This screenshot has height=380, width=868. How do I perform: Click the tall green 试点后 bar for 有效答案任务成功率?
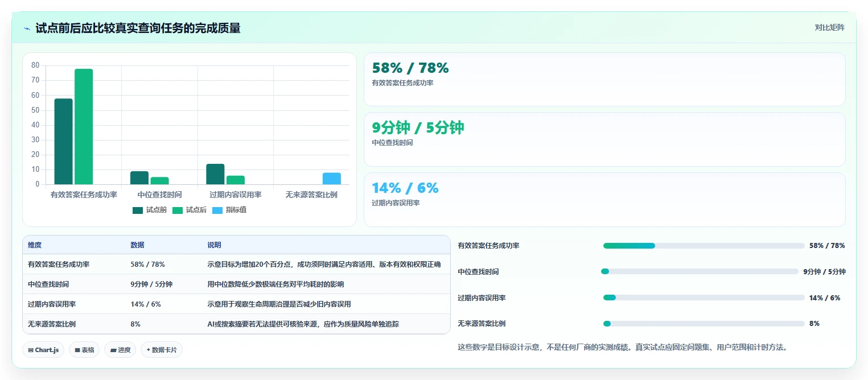[84, 126]
